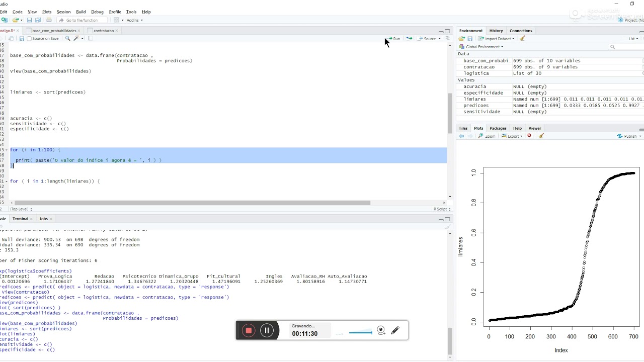Switch to the History tab
Viewport: 644px width, 362px height.
(496, 31)
